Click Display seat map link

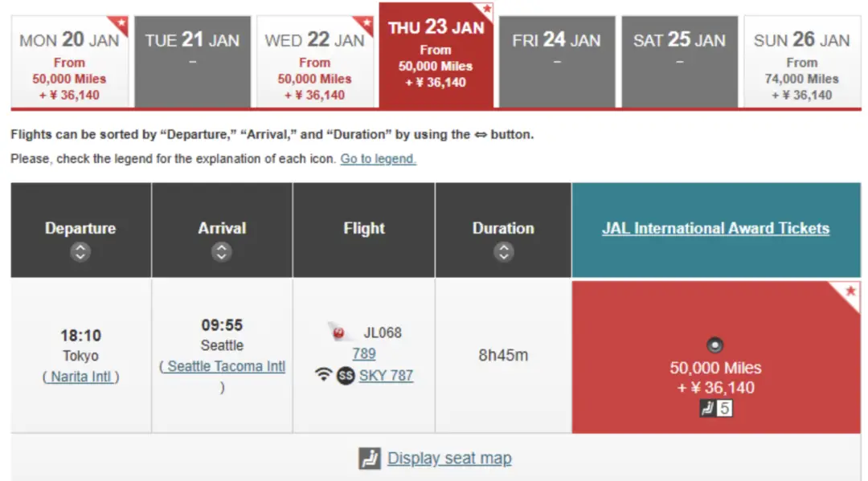[449, 459]
